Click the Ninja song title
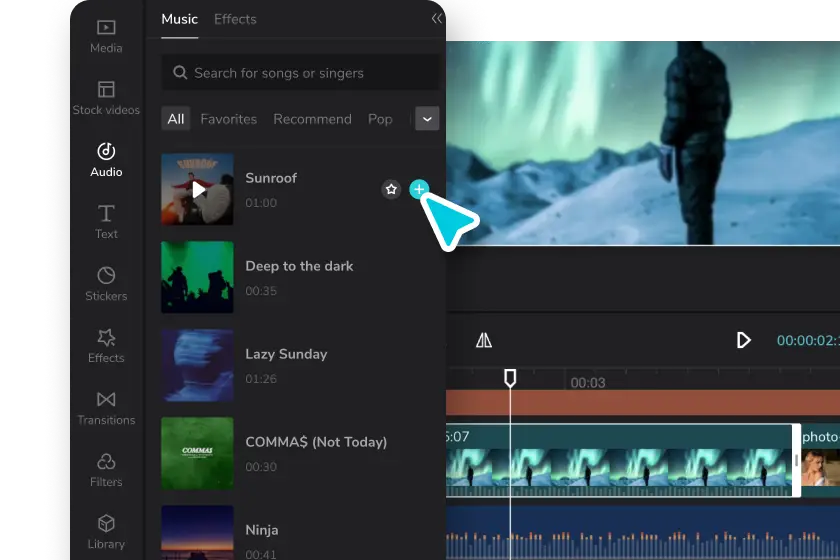This screenshot has width=840, height=560. tap(262, 530)
